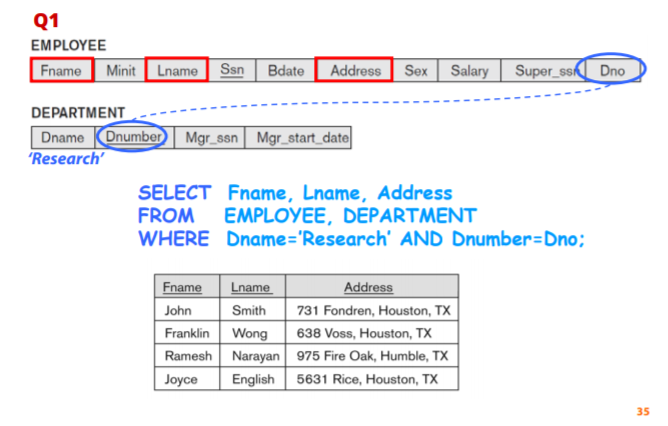Screen dimensions: 668x426
Task: Click the SELECT keyword in the query
Action: [175, 193]
